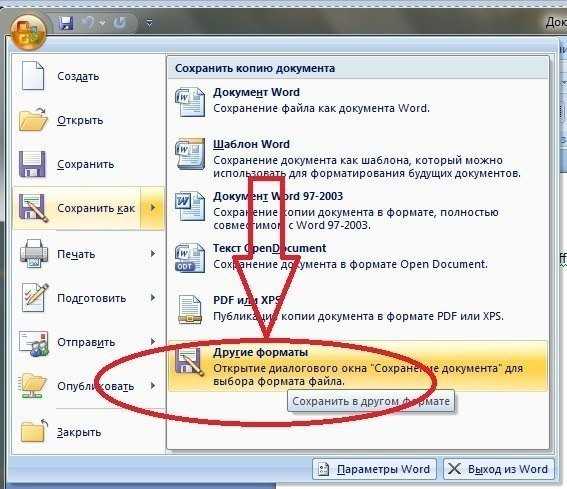Choose Закрыть in the Office menu

click(79, 432)
